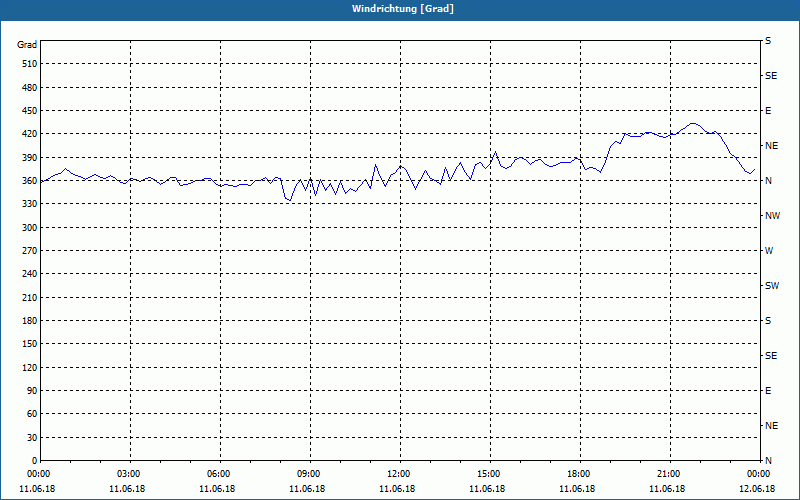Select the 270 axis value
Image resolution: width=800 pixels, height=500 pixels.
pyautogui.click(x=30, y=251)
